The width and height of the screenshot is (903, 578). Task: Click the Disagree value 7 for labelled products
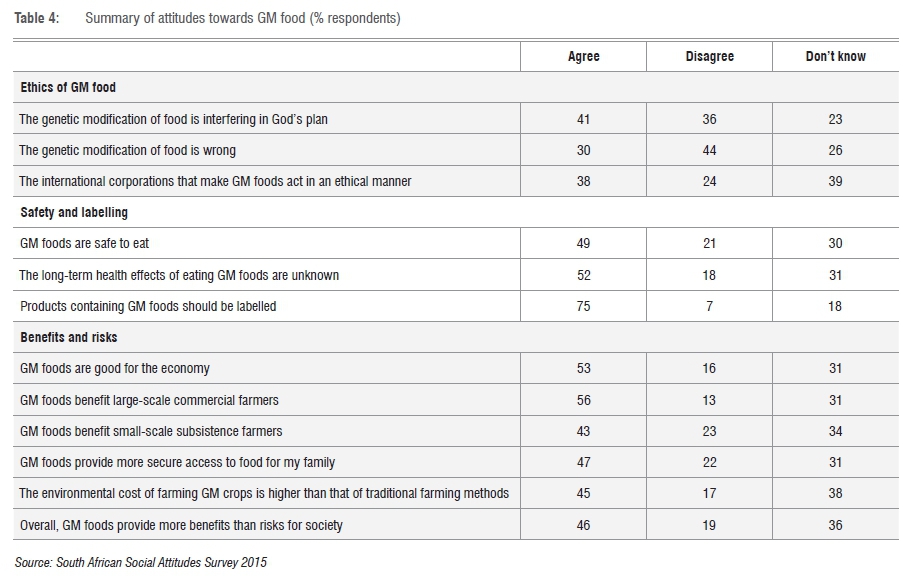[709, 306]
